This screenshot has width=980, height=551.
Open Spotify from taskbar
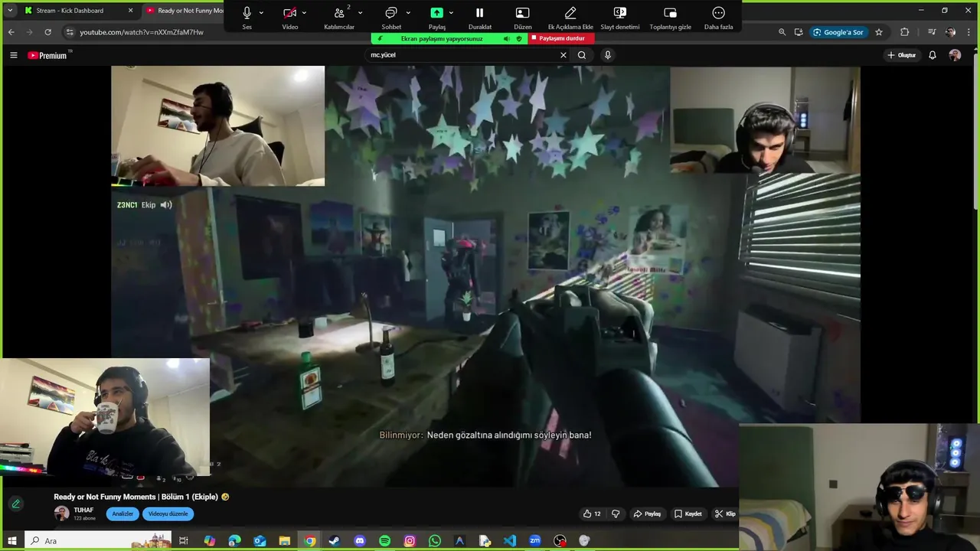[384, 541]
